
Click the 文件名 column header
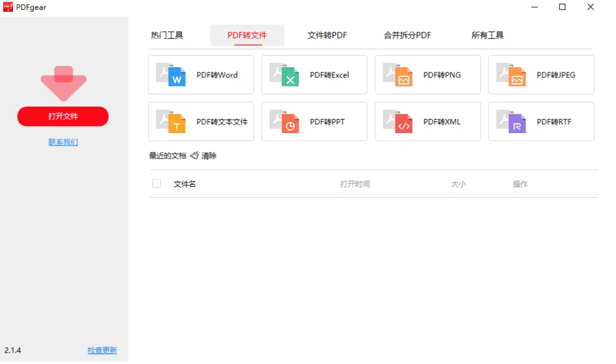[x=185, y=184]
